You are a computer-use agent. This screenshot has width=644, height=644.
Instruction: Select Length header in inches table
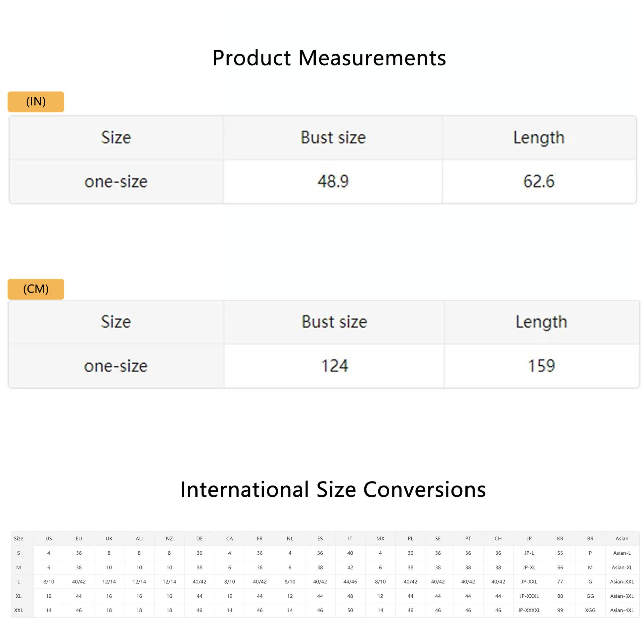coord(539,138)
